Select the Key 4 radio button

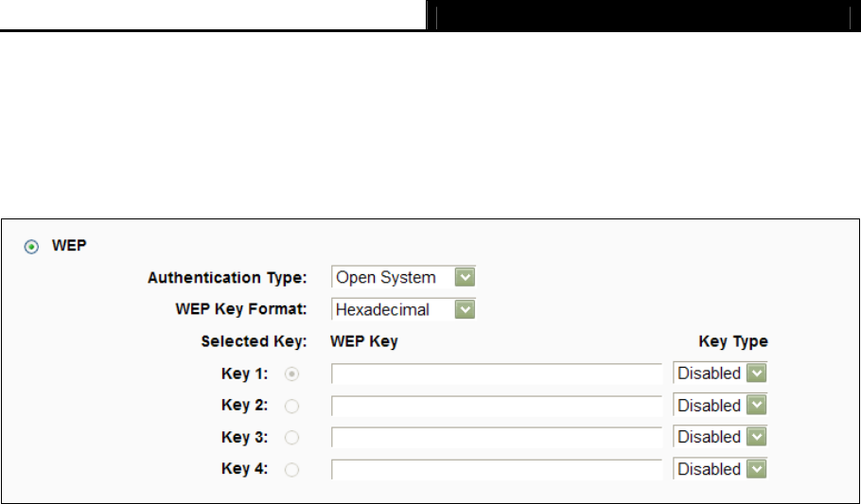pyautogui.click(x=292, y=470)
